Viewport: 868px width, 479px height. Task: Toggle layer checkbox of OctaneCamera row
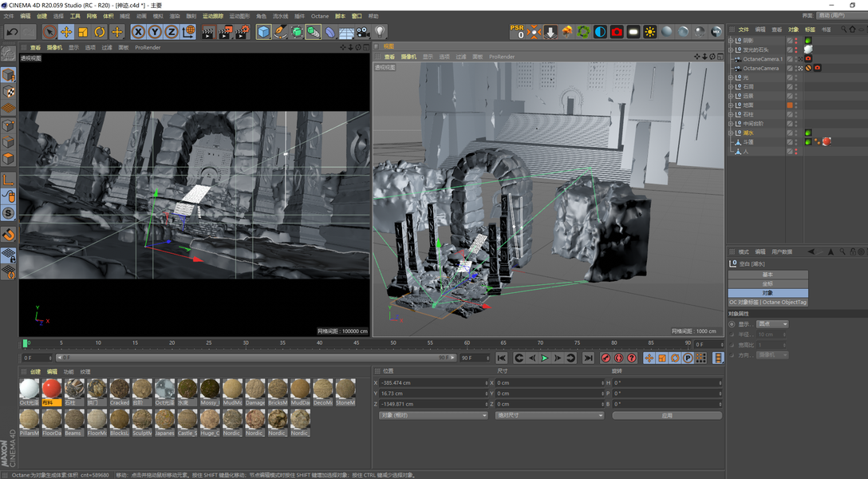[790, 68]
